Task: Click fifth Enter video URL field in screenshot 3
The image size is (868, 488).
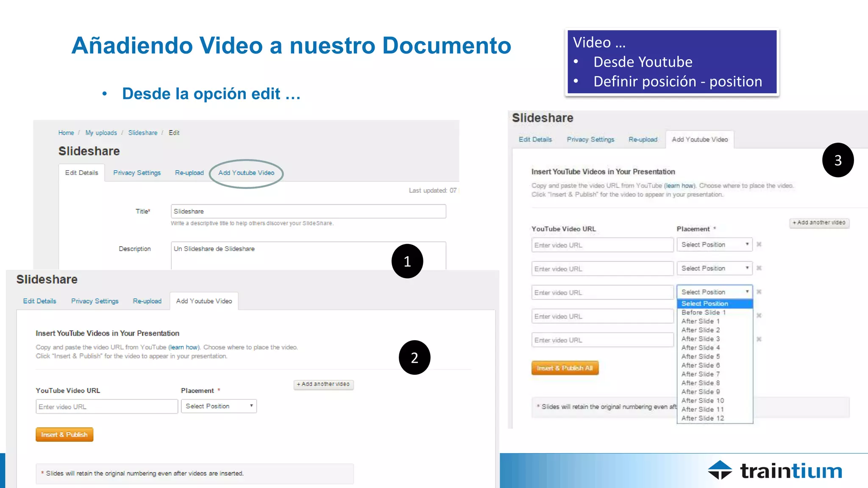Action: click(602, 340)
